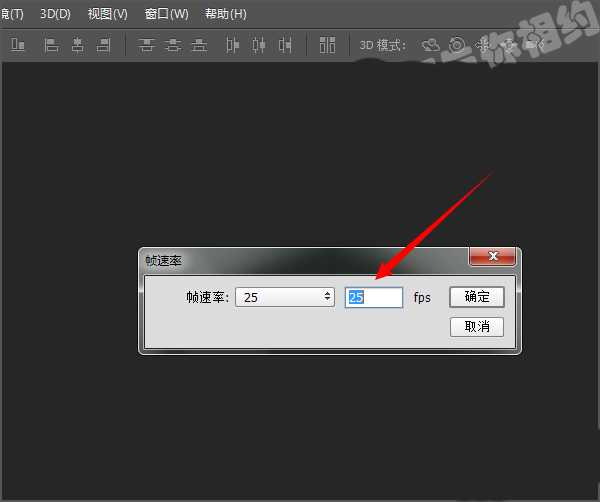Open the 窗口(W) menu

pos(166,14)
